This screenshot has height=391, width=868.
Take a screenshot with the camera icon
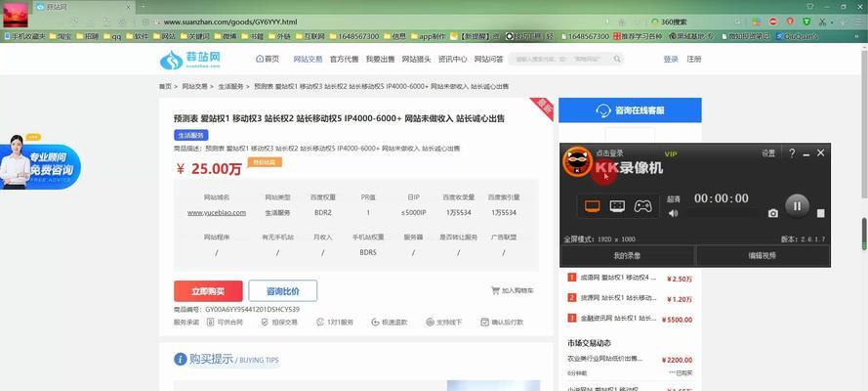(772, 213)
